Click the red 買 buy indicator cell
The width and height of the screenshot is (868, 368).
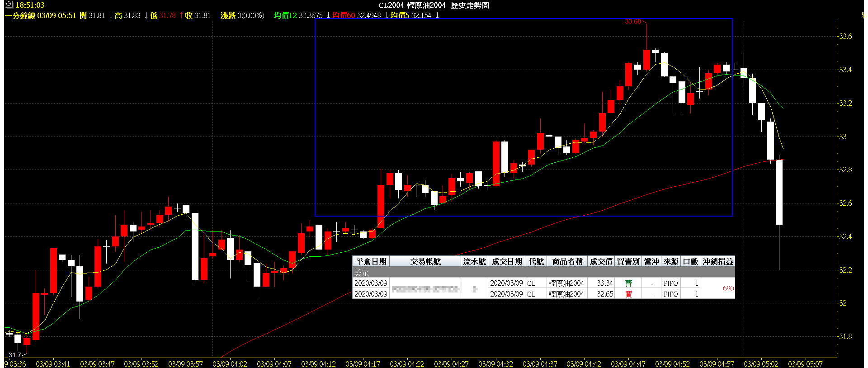pyautogui.click(x=628, y=294)
